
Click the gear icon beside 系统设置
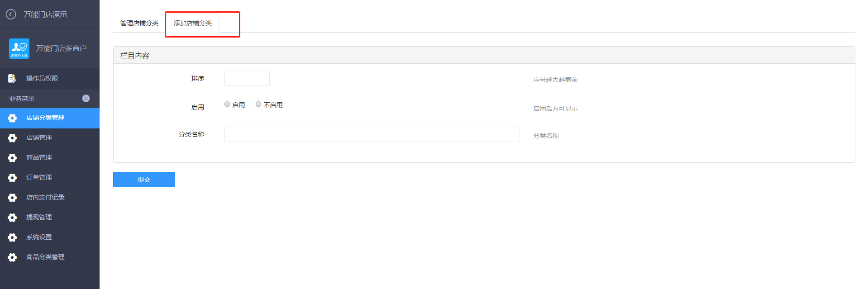click(x=12, y=237)
